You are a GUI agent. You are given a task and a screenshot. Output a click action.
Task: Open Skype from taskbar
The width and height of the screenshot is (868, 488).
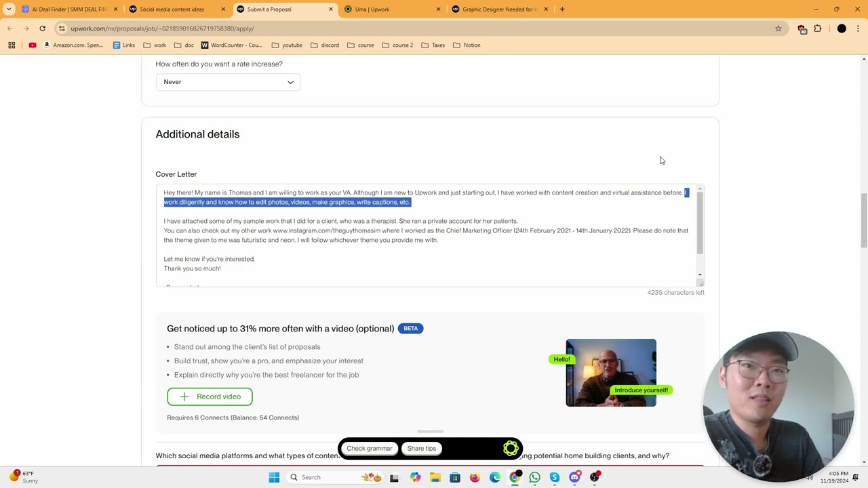(x=555, y=477)
